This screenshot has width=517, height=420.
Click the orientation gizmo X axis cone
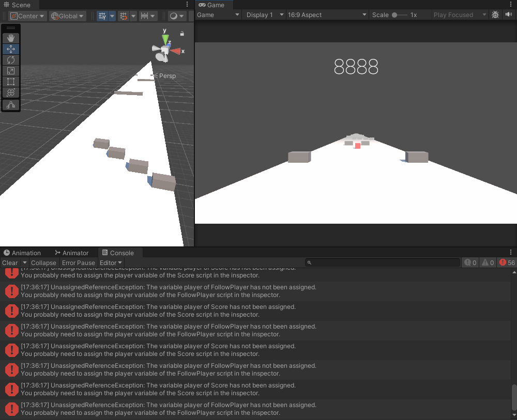click(176, 51)
